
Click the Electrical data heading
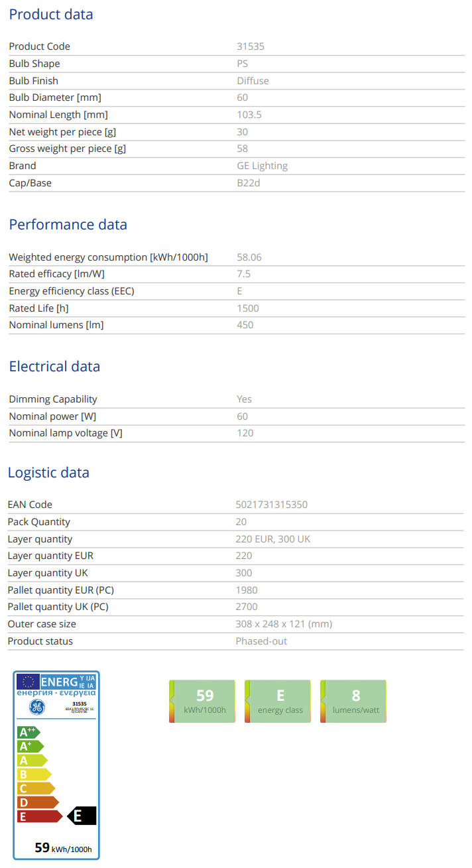tap(54, 366)
